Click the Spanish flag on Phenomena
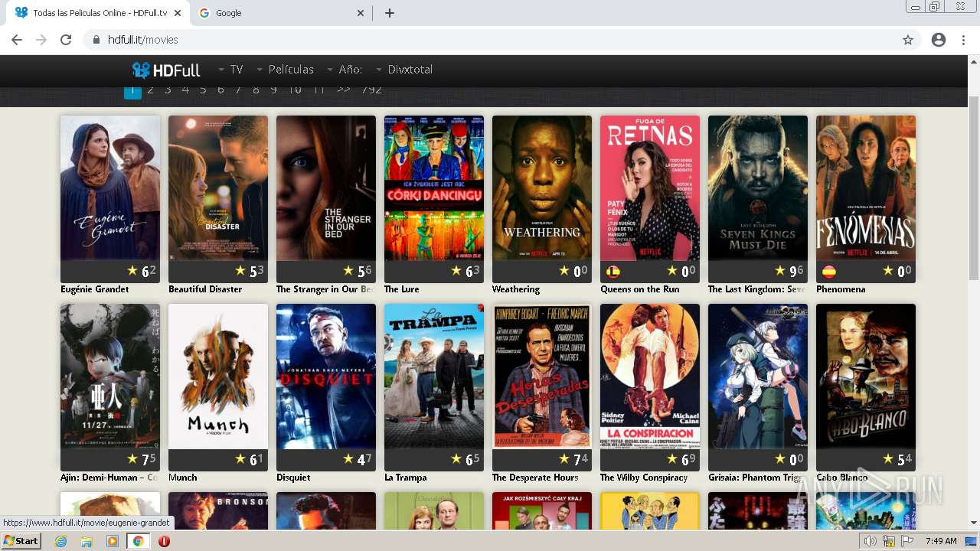Screen dimensions: 980x551 click(x=829, y=271)
